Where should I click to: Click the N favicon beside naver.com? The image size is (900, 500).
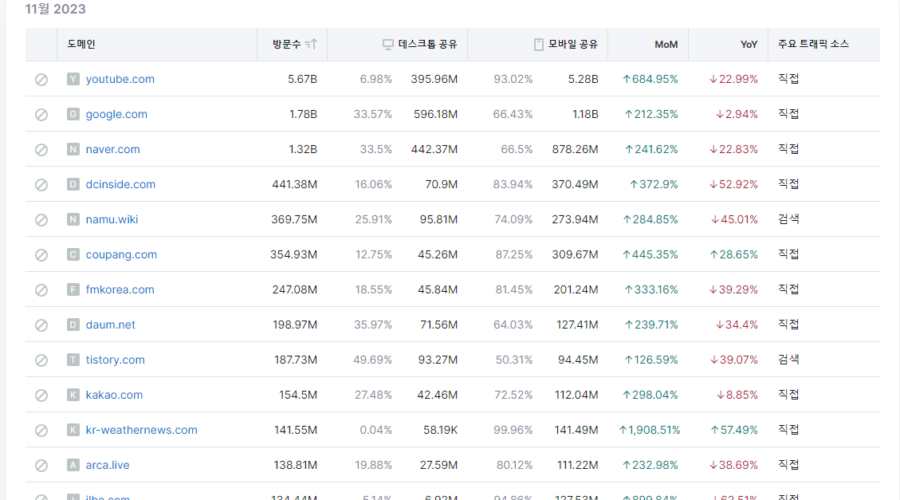73,149
